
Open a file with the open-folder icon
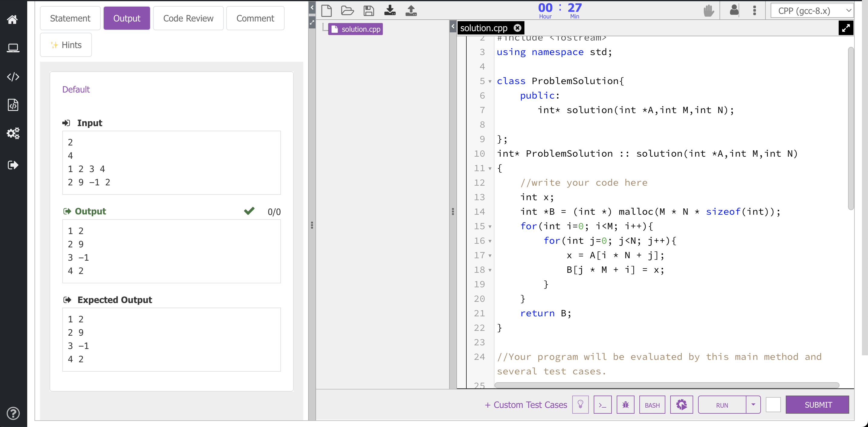point(348,11)
